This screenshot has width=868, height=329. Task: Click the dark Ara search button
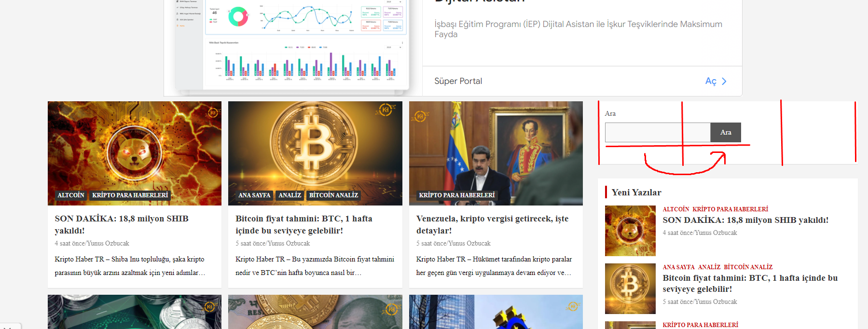click(x=726, y=132)
